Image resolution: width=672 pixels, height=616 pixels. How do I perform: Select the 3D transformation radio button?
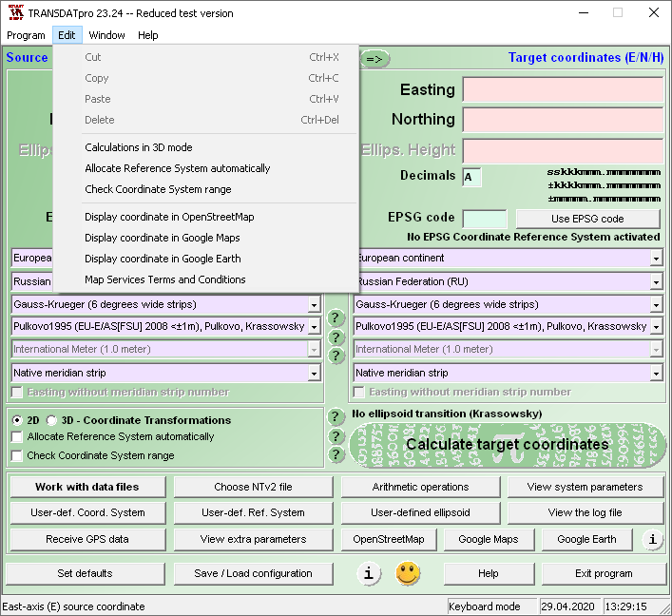point(51,420)
